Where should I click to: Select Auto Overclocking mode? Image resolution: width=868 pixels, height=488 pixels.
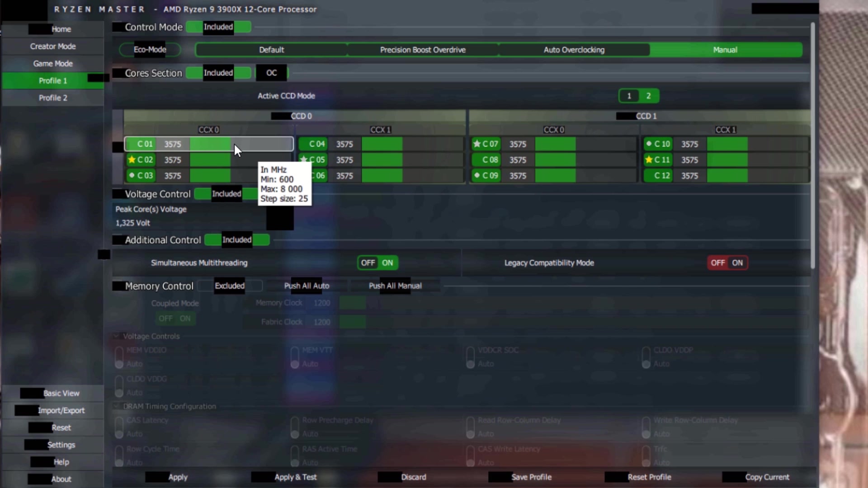click(574, 50)
